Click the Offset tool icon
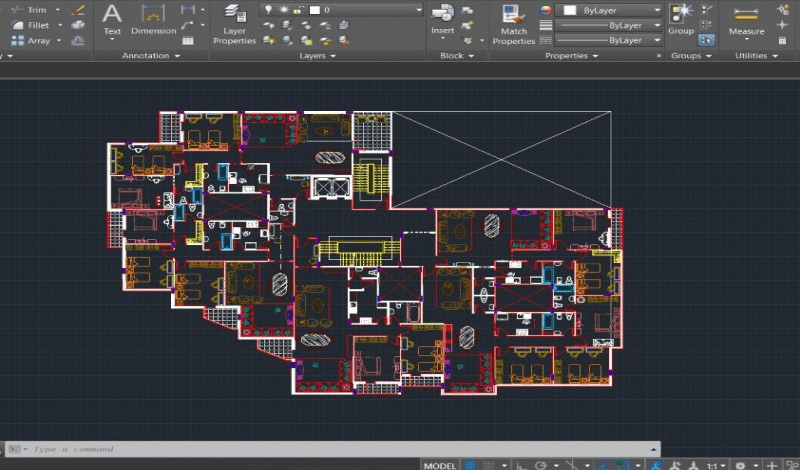This screenshot has height=470, width=800. click(x=78, y=40)
